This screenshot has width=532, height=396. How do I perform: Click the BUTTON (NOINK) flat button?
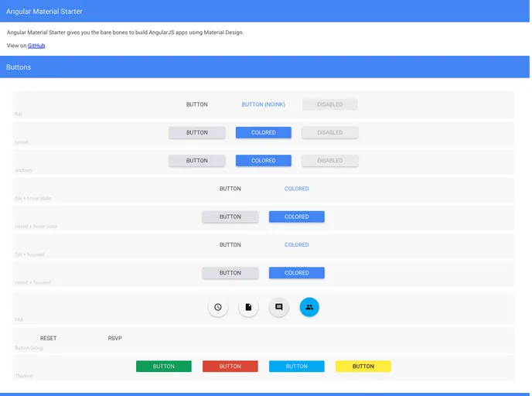click(x=263, y=104)
